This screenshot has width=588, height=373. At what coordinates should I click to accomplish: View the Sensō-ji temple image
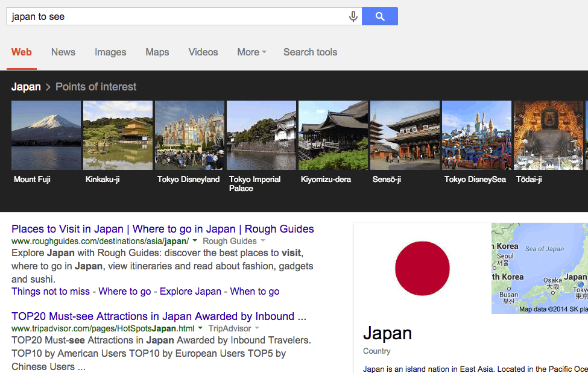coord(405,136)
